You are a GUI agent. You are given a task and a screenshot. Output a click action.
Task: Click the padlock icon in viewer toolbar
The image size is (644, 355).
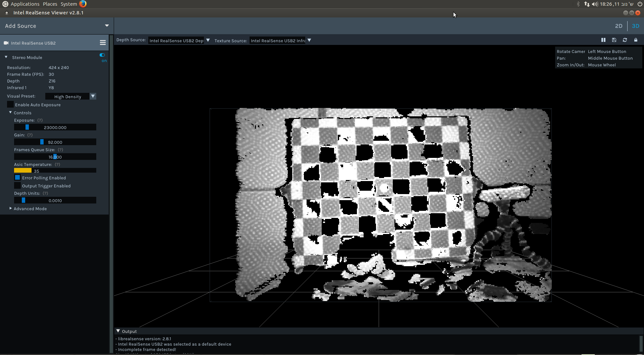pos(635,40)
